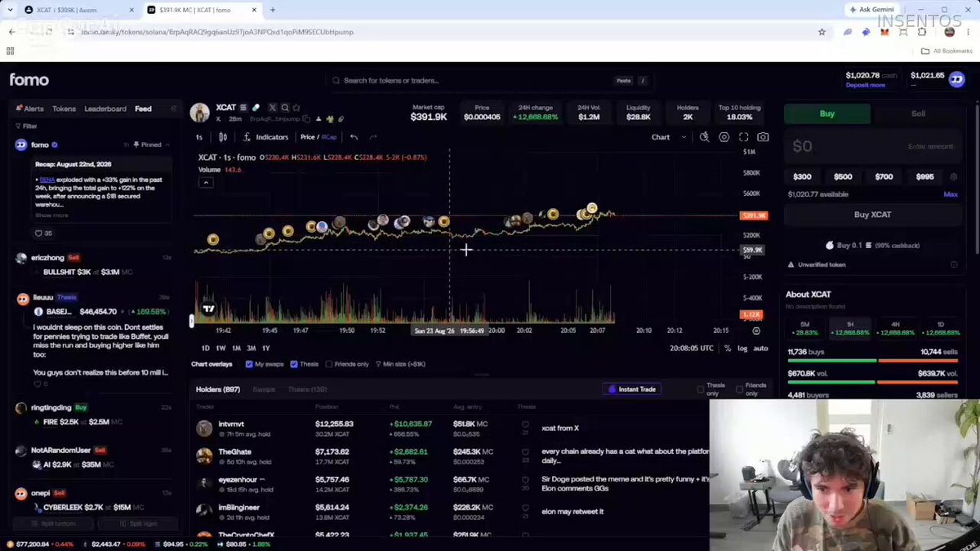Viewport: 980px width, 551px height.
Task: Open the 1s interval selector
Action: [199, 137]
